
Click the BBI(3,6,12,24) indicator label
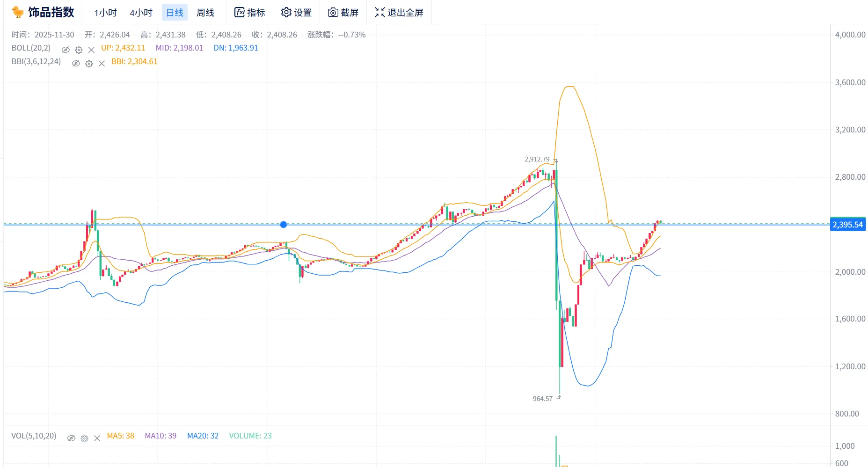point(36,61)
